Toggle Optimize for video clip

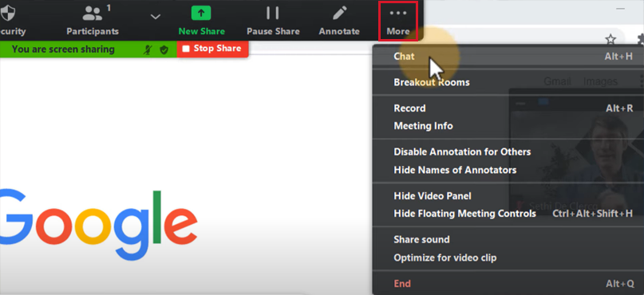508,258
